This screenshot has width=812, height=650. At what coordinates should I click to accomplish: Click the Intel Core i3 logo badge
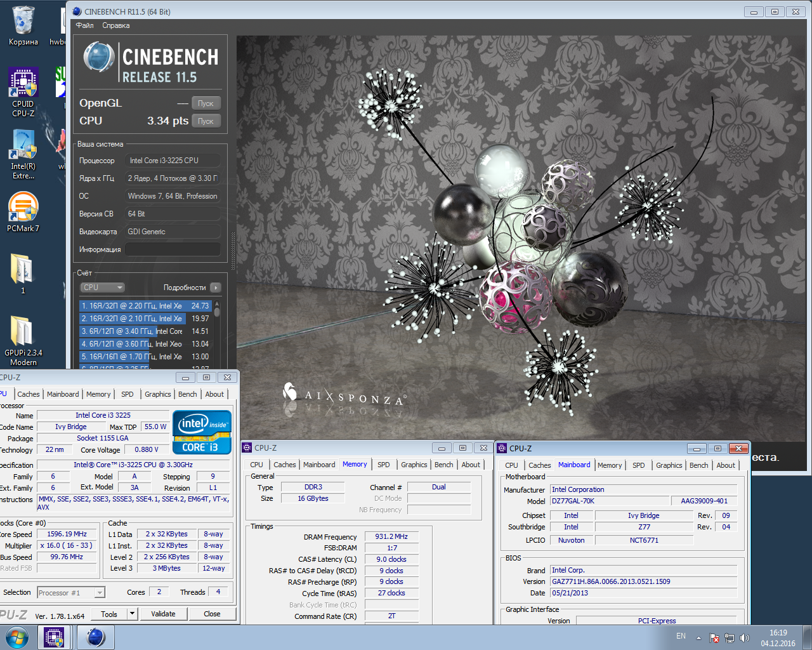[x=202, y=432]
